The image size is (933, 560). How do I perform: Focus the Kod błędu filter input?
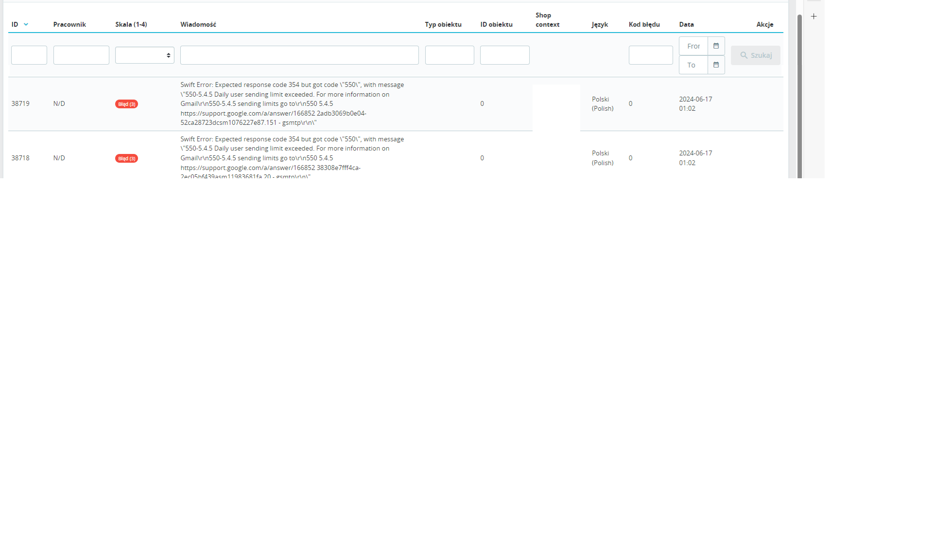[651, 55]
